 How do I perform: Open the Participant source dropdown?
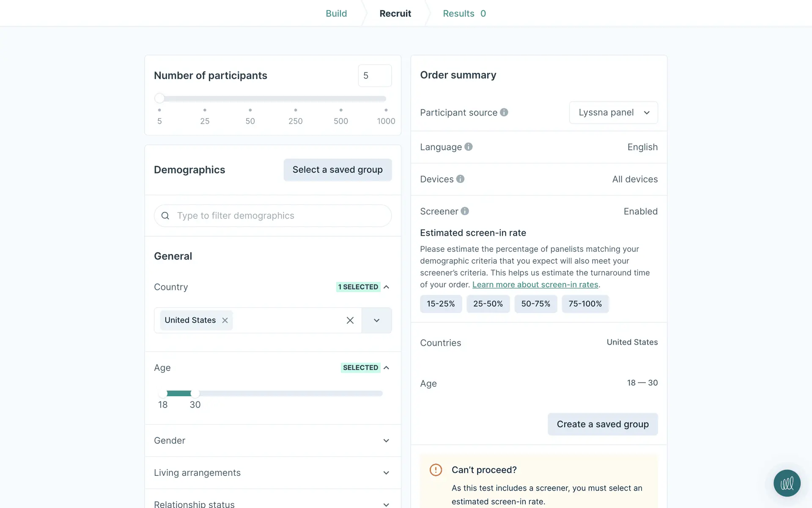pos(613,113)
